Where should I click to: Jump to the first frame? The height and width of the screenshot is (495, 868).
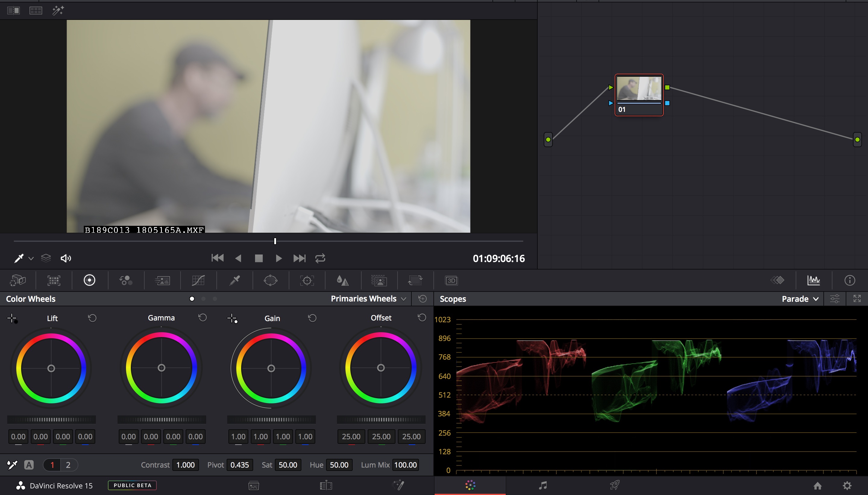tap(218, 258)
